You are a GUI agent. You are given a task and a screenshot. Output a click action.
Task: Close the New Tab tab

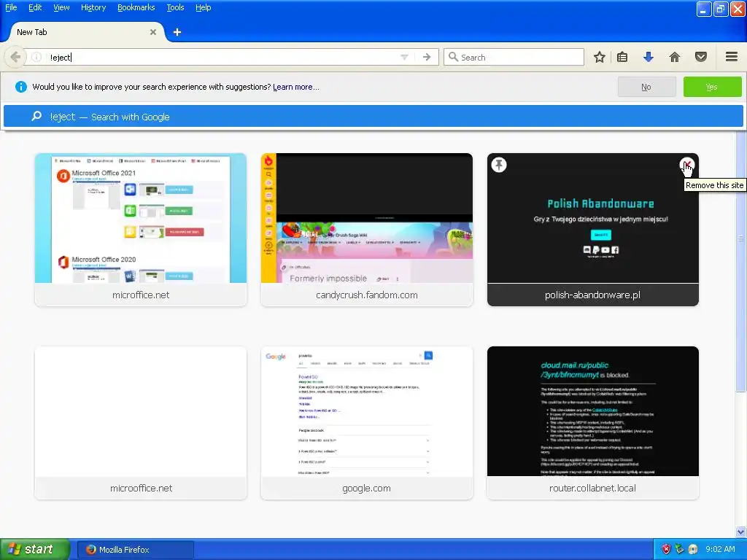tap(153, 32)
